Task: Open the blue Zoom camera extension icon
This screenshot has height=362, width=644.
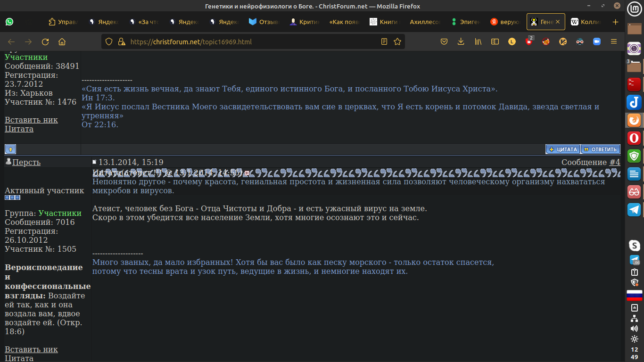Action: tap(596, 41)
